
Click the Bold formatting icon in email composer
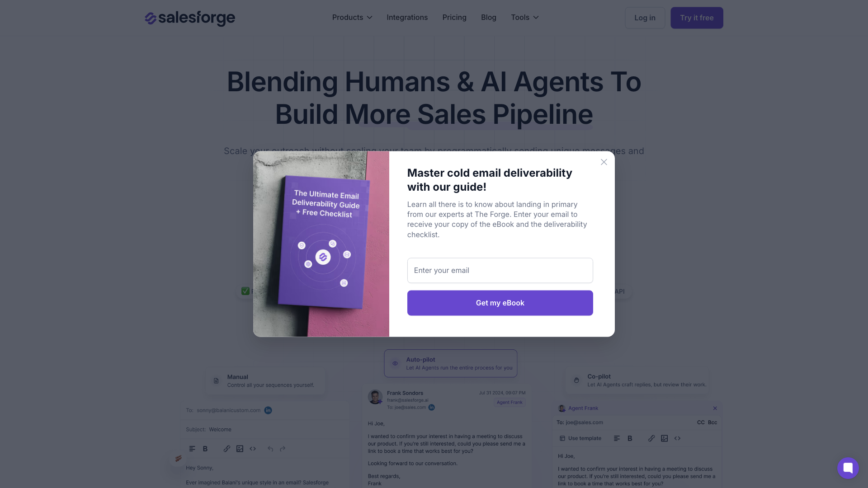click(205, 448)
